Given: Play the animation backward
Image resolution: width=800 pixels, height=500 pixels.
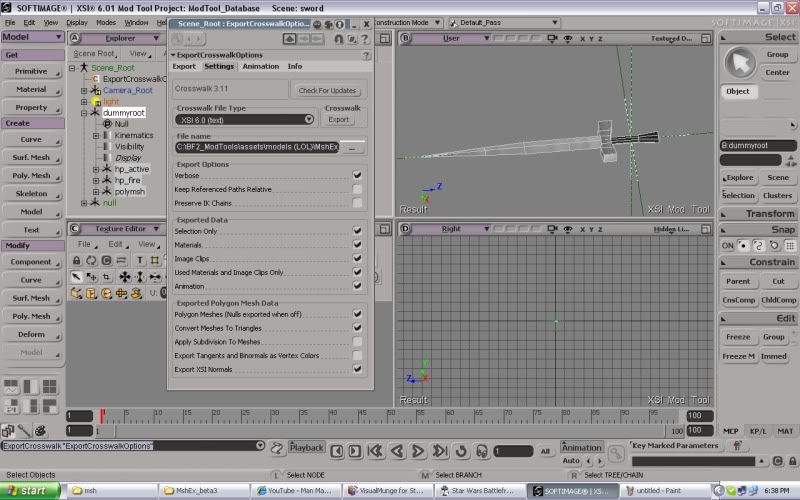Looking at the screenshot, I should [397, 451].
